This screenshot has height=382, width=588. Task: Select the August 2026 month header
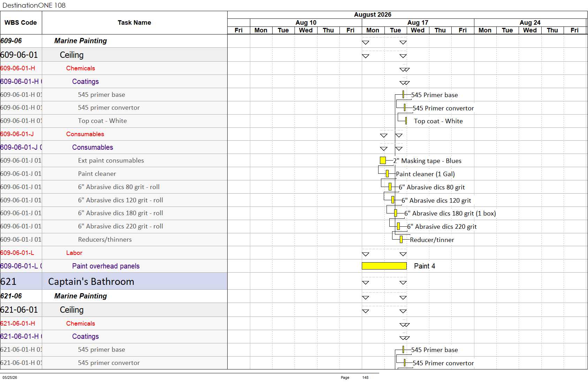[x=373, y=15]
